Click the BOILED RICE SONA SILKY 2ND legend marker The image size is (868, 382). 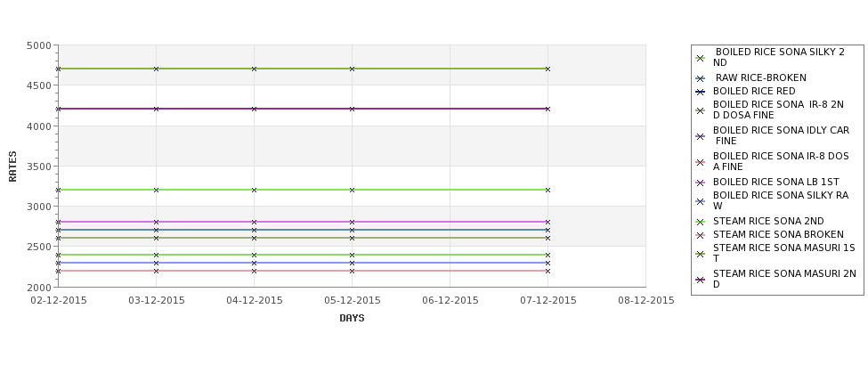pyautogui.click(x=701, y=58)
